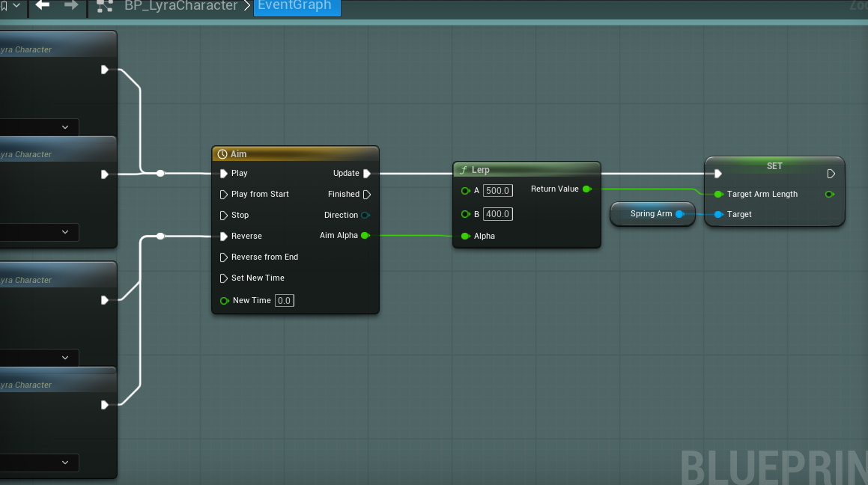This screenshot has height=485, width=868.
Task: Expand the third Lyra Character node chevron
Action: tap(65, 358)
